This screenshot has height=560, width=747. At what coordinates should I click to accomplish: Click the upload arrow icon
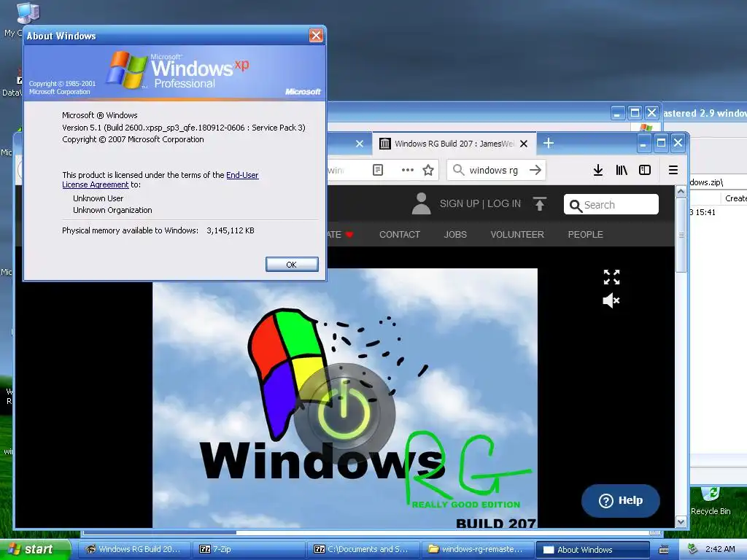point(539,204)
